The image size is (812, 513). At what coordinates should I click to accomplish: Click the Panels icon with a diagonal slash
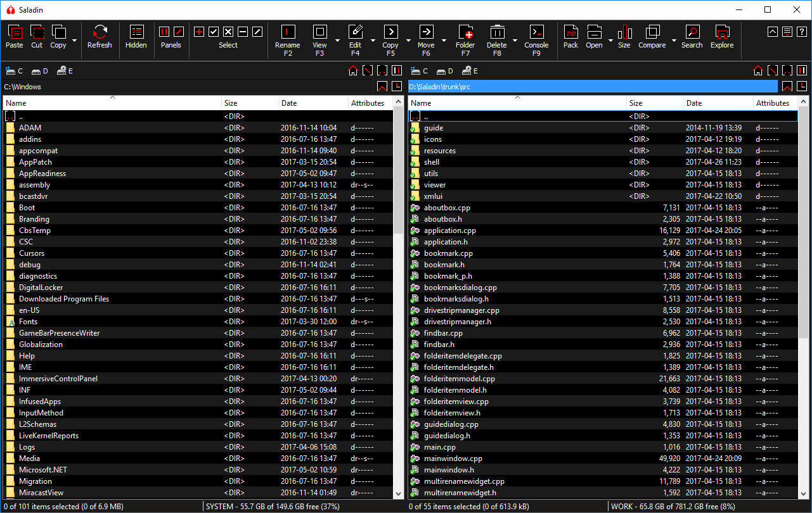click(179, 32)
